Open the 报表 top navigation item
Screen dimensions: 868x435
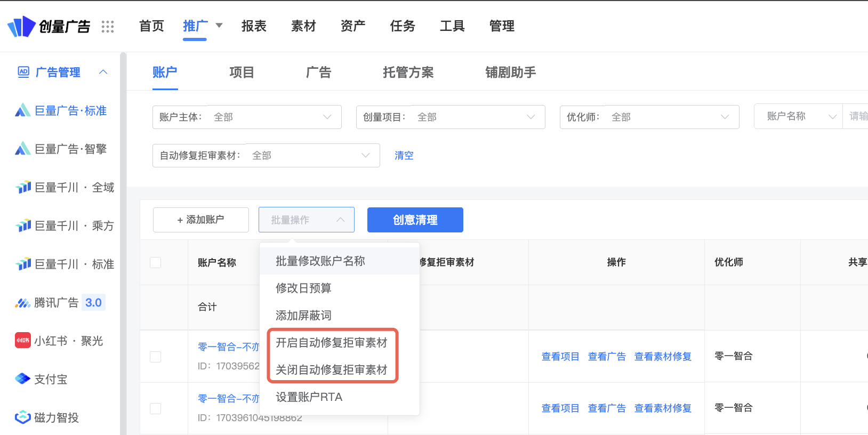(x=254, y=26)
